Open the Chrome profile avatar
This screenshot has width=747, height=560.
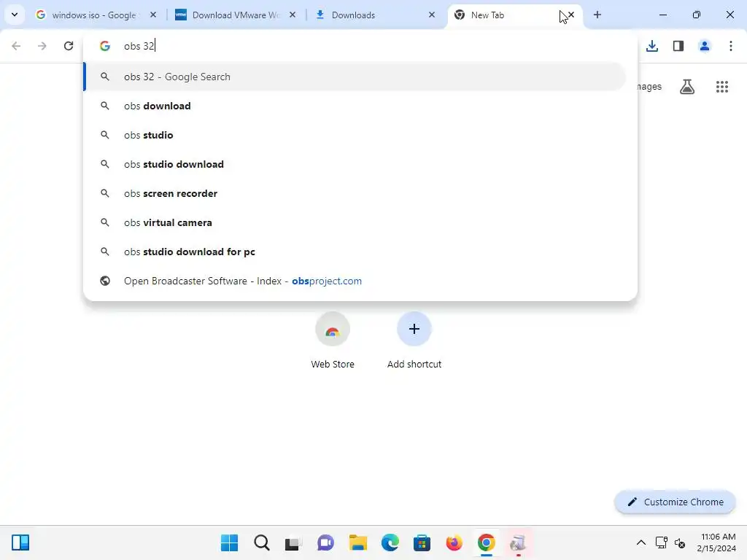705,46
